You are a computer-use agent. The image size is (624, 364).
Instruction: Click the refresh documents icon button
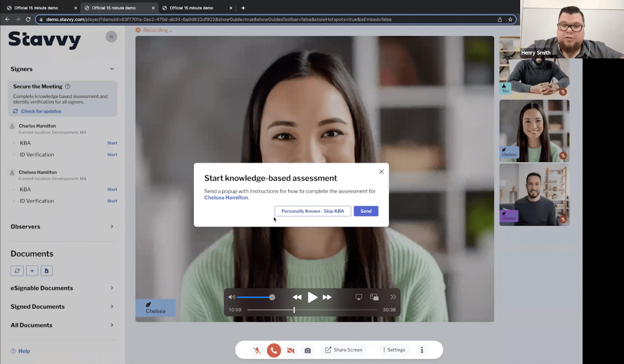coord(17,271)
